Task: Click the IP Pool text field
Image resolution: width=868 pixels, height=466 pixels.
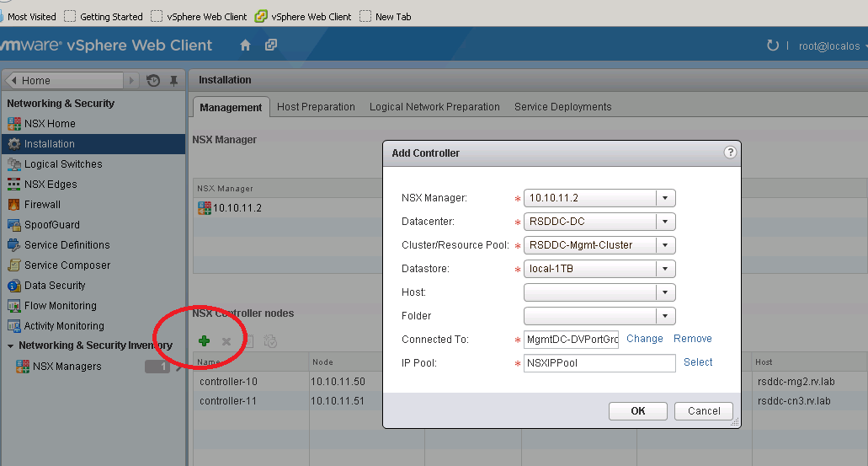Action: pos(599,363)
